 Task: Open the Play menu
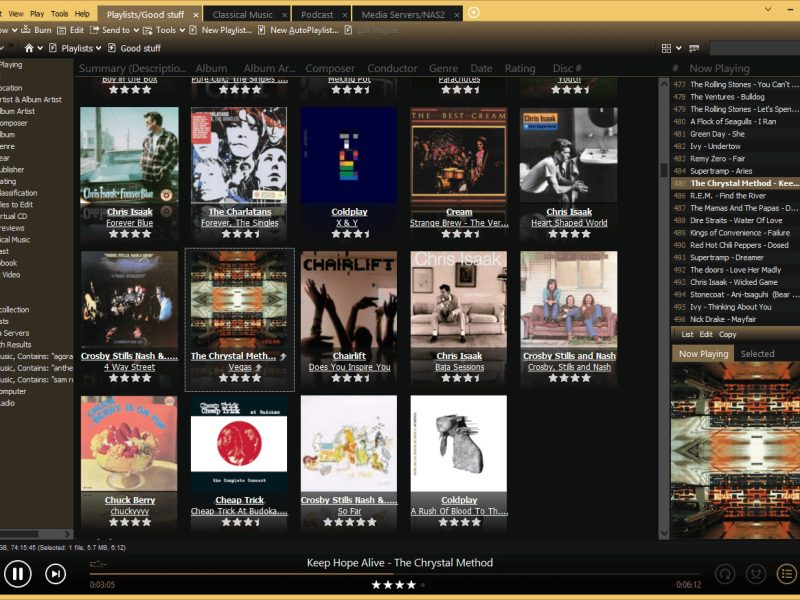(x=37, y=14)
